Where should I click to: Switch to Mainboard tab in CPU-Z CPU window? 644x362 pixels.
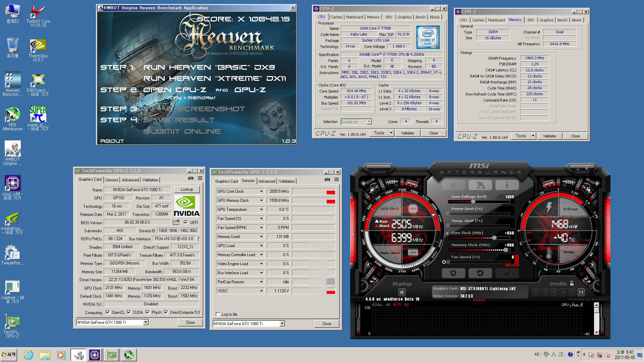click(x=355, y=17)
